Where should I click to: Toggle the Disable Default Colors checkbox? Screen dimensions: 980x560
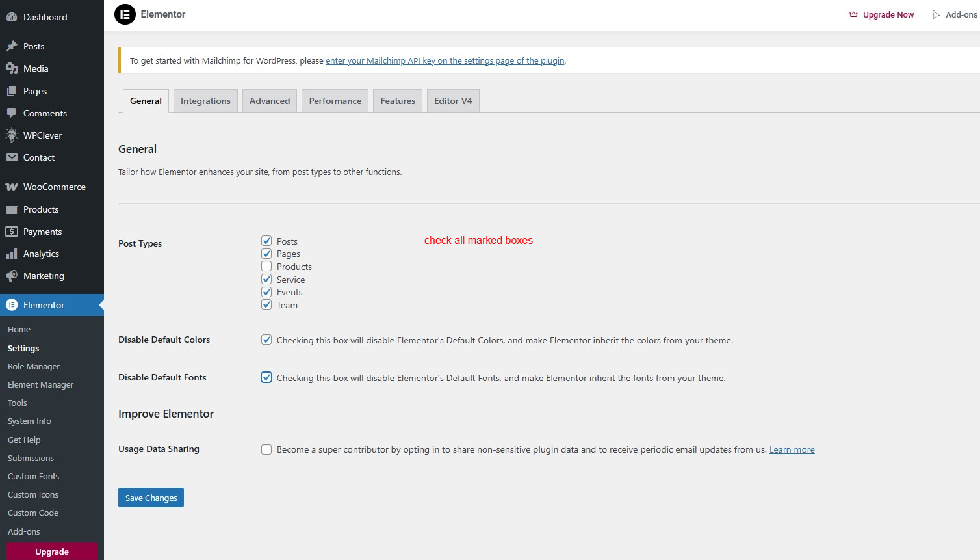point(266,340)
